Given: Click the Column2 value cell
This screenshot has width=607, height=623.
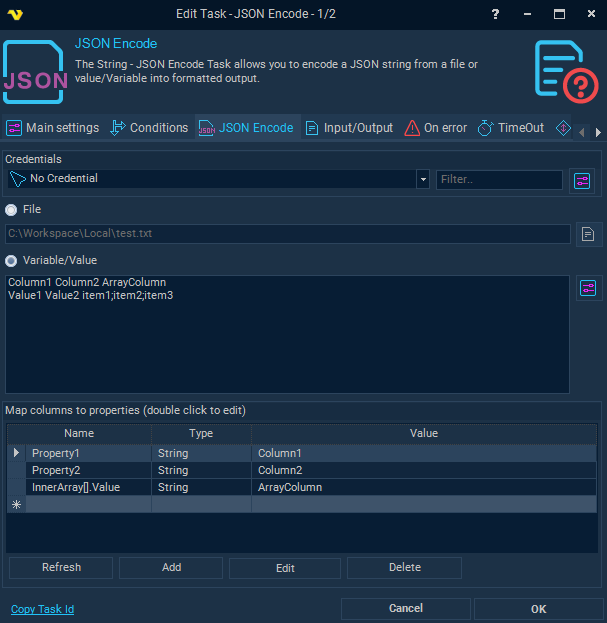Looking at the screenshot, I should point(424,470).
